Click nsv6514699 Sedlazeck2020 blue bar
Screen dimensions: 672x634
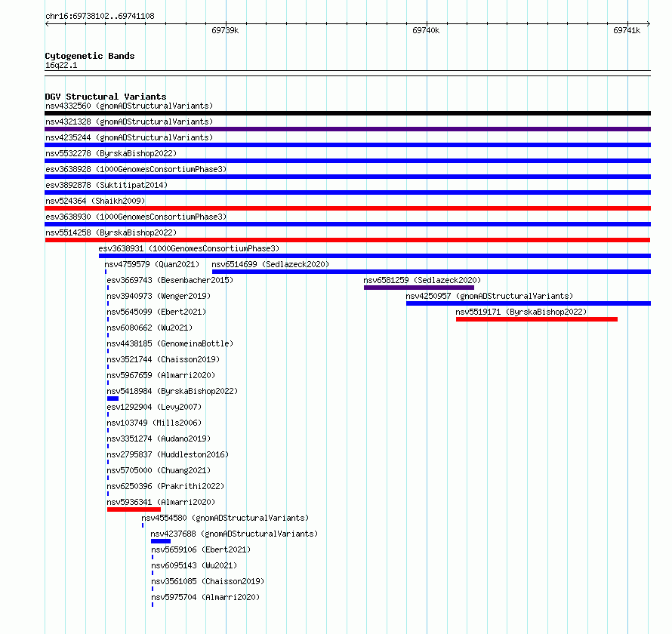point(432,272)
